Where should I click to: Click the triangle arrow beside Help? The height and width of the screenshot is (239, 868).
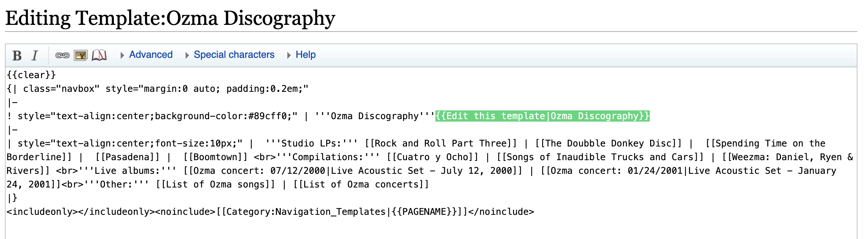click(289, 55)
